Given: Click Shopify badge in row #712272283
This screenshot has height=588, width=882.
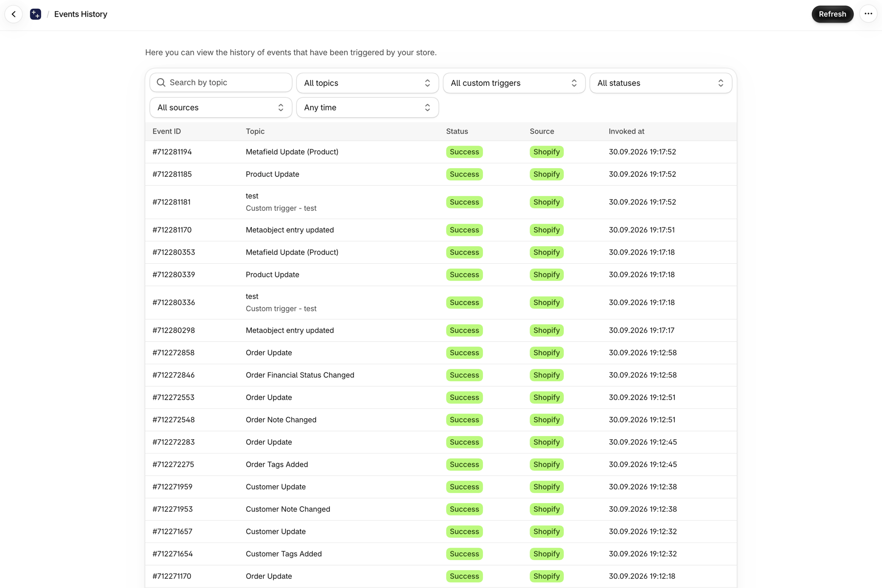Looking at the screenshot, I should [547, 442].
